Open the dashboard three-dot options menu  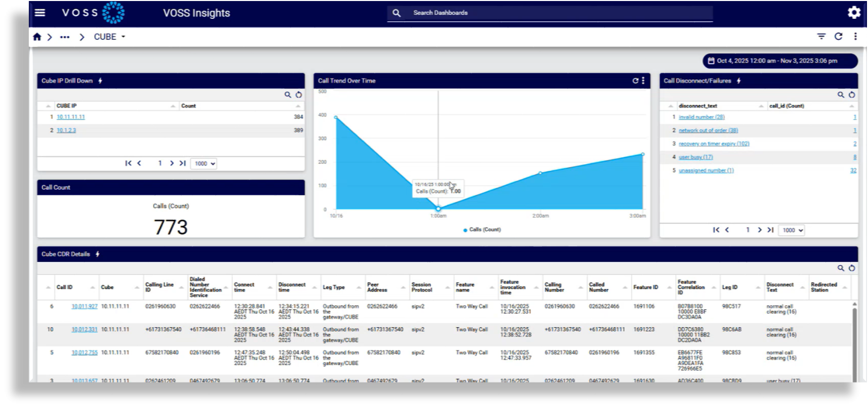tap(855, 37)
